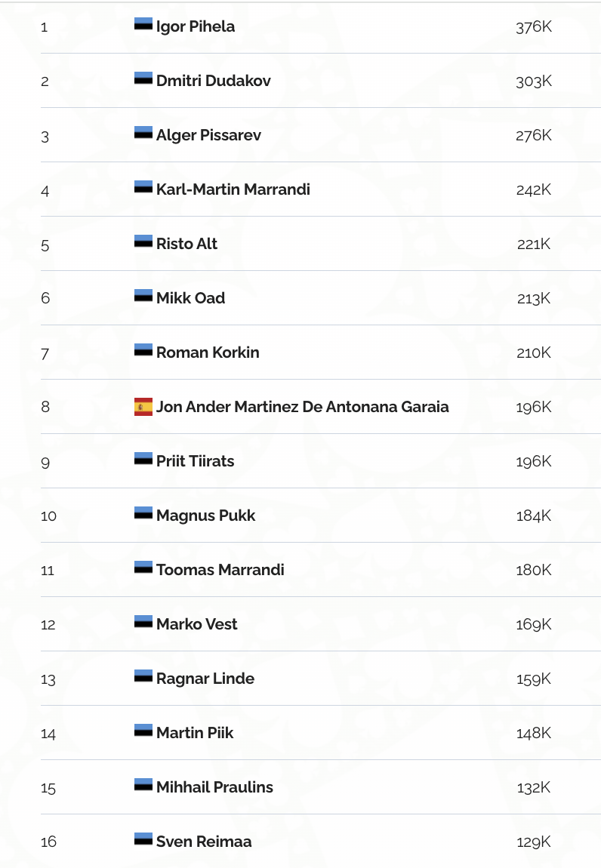This screenshot has width=601, height=868.
Task: Click the 376K chip count
Action: point(534,26)
